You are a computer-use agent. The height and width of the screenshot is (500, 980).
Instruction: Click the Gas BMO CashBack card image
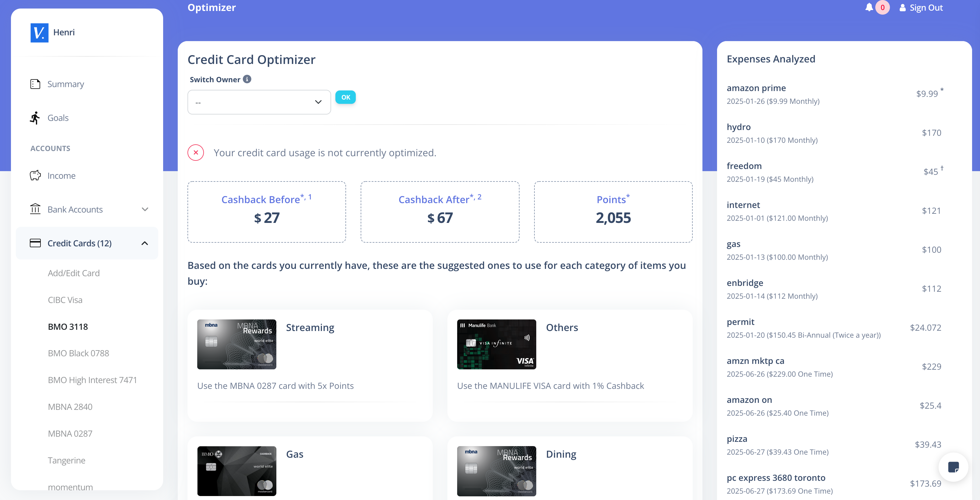[237, 471]
